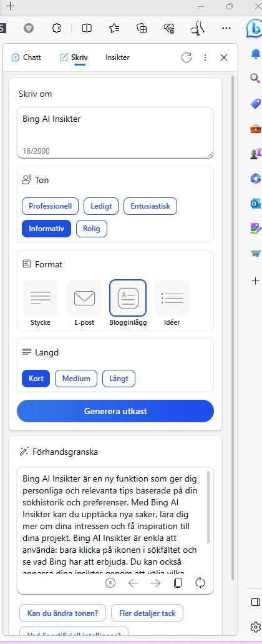This screenshot has height=644, width=262.
Task: Open the three-dot more options menu in sidebar header
Action: pos(205,57)
